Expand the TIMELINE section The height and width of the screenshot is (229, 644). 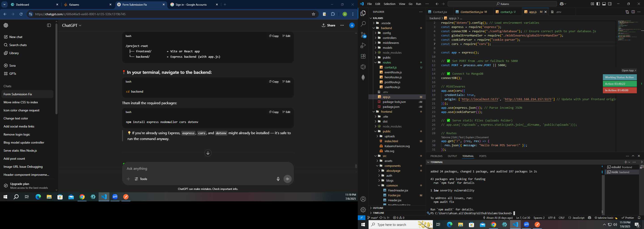click(x=378, y=213)
